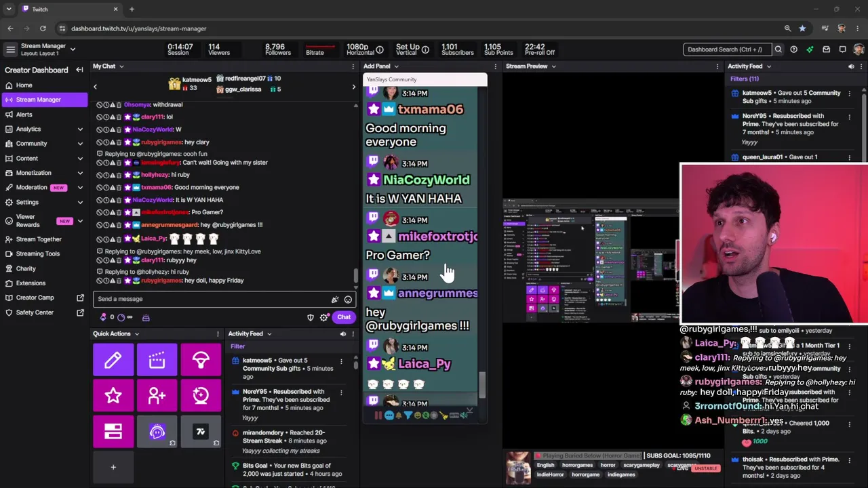The height and width of the screenshot is (488, 868).
Task: Focus the Dashboard Search box
Action: pyautogui.click(x=726, y=49)
